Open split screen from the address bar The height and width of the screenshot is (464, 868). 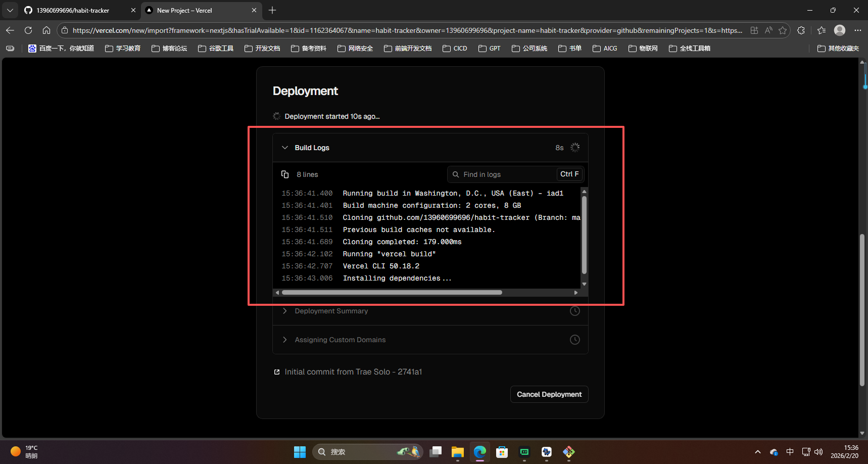coord(754,30)
